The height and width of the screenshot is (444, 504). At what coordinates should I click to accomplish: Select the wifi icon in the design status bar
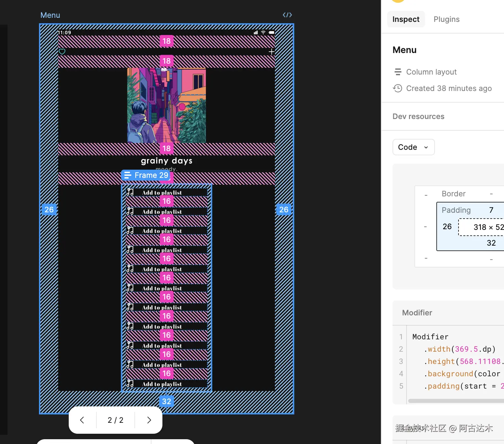pos(263,32)
